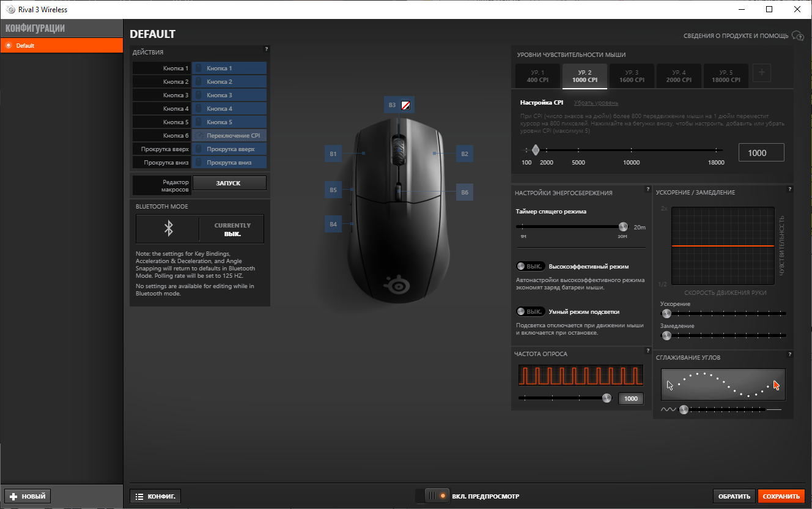
Task: Open the Прокрутка вверх binding dropdown
Action: click(x=229, y=149)
